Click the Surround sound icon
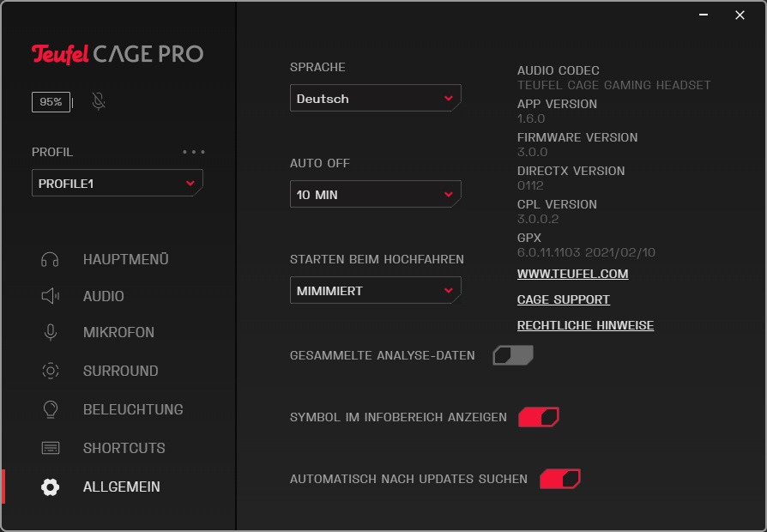The height and width of the screenshot is (532, 767). 50,371
